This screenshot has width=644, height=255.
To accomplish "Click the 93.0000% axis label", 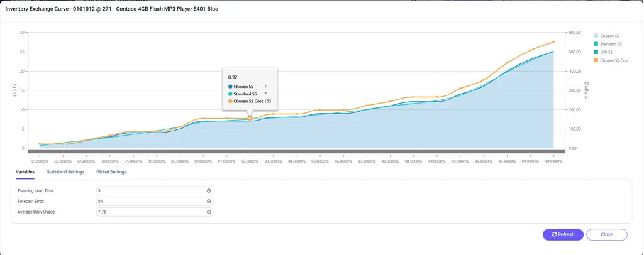I will [x=273, y=161].
